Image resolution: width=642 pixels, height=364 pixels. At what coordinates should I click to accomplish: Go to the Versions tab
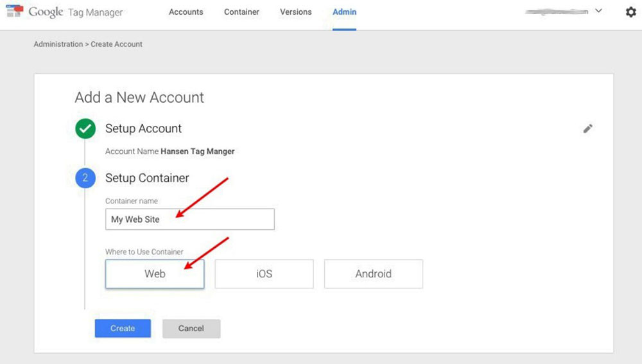pos(295,12)
